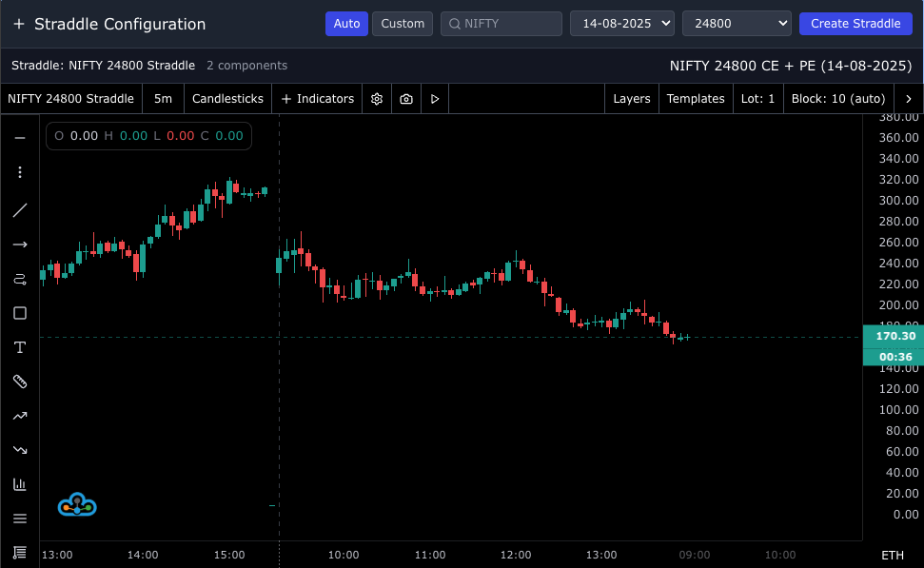Open the expiry date 14-08-2025 dropdown
Image resolution: width=924 pixels, height=568 pixels.
[622, 24]
